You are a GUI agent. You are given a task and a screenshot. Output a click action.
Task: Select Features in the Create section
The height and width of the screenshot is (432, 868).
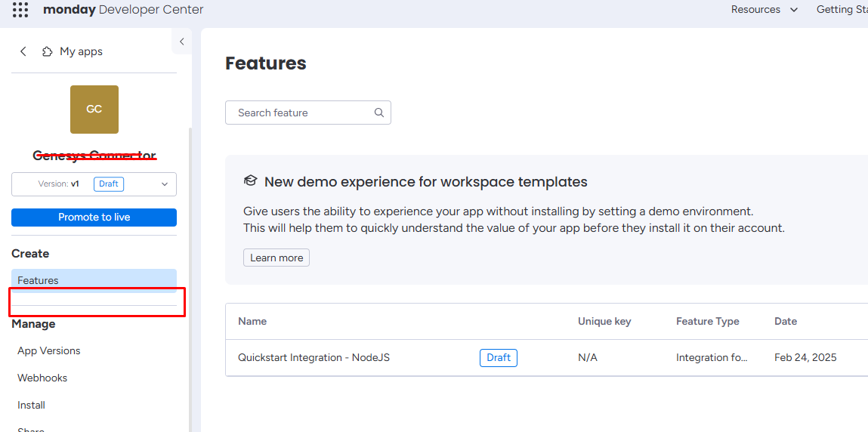(94, 280)
